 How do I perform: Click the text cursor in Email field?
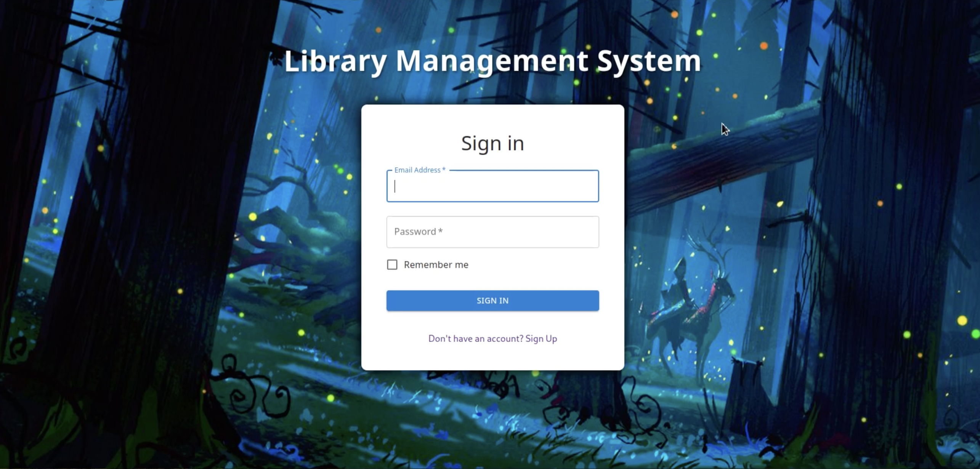(395, 186)
